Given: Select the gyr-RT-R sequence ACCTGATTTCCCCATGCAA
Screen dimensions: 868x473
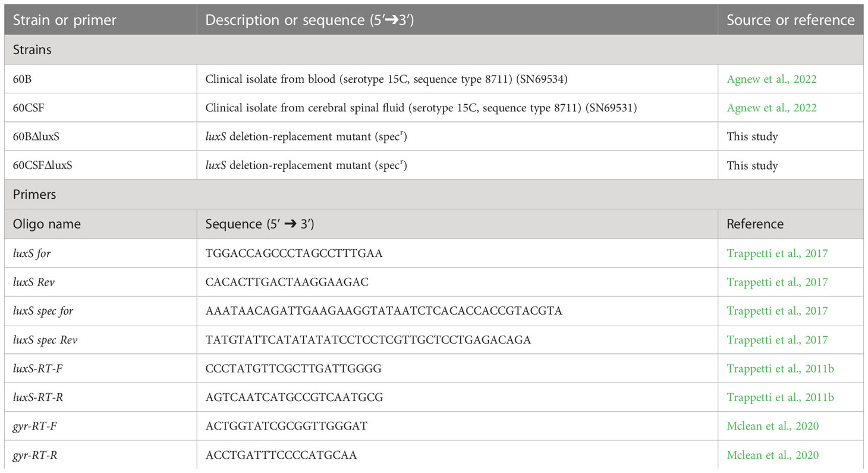Looking at the screenshot, I should (x=281, y=455).
